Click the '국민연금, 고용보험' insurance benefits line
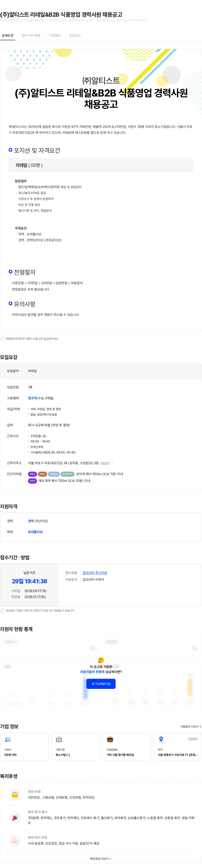The width and height of the screenshot is (202, 868). [61, 797]
